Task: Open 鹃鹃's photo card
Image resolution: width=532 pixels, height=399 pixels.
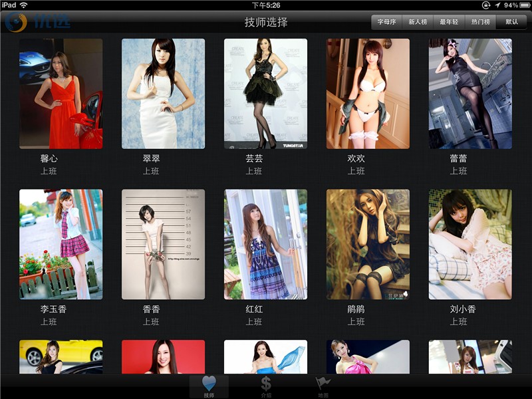Action: tap(368, 244)
